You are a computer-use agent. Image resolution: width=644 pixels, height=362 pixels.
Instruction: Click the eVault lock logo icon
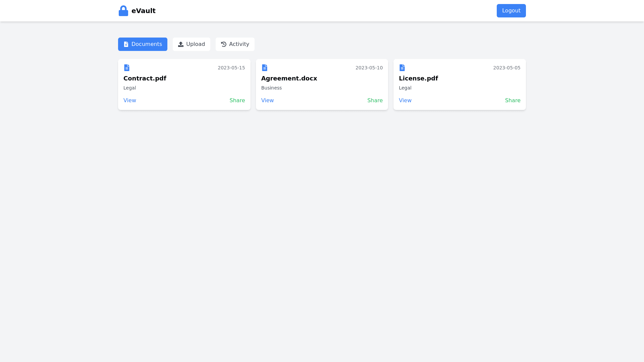[x=123, y=11]
